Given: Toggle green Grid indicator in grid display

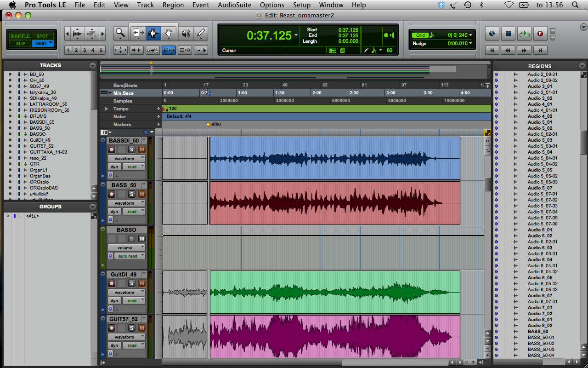Looking at the screenshot, I should point(420,35).
